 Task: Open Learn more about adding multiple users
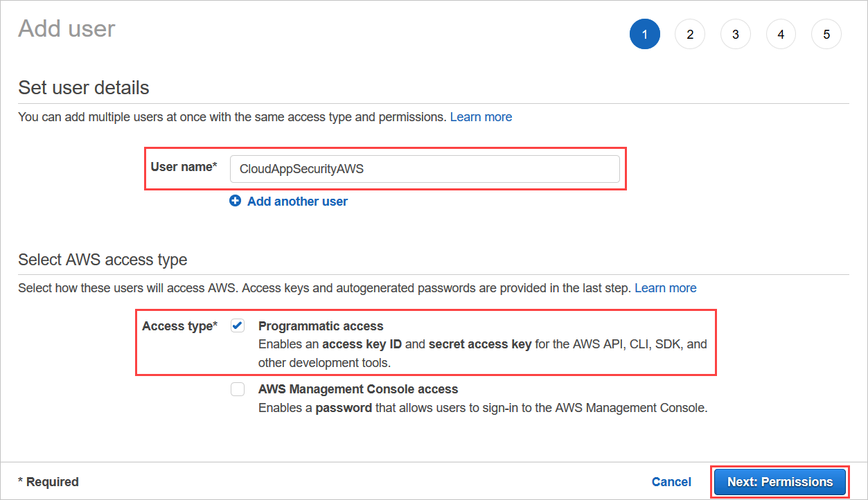pyautogui.click(x=481, y=116)
